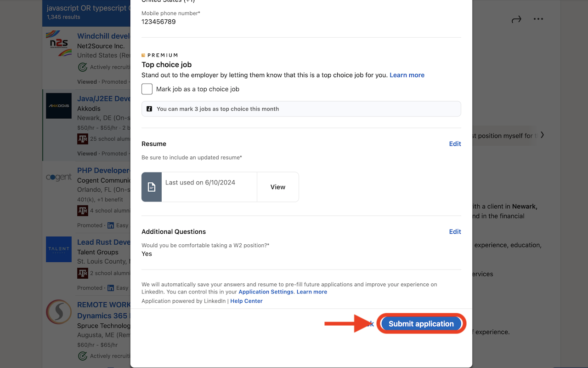
Task: Click the Cogent Communications logo
Action: pos(58,176)
